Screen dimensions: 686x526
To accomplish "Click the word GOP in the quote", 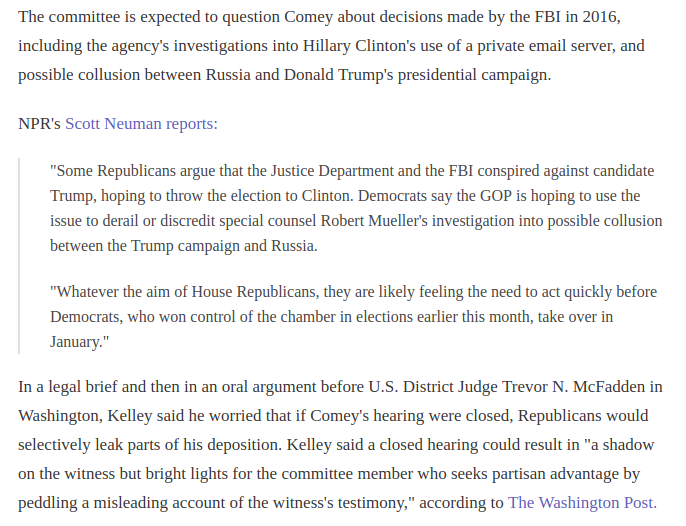I will (496, 196).
